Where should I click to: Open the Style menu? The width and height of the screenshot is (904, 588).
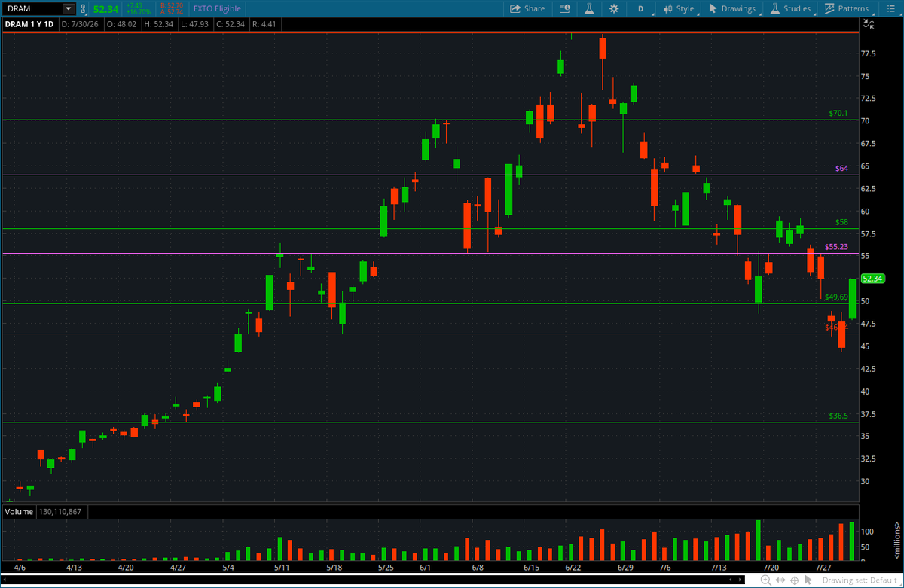coord(678,8)
